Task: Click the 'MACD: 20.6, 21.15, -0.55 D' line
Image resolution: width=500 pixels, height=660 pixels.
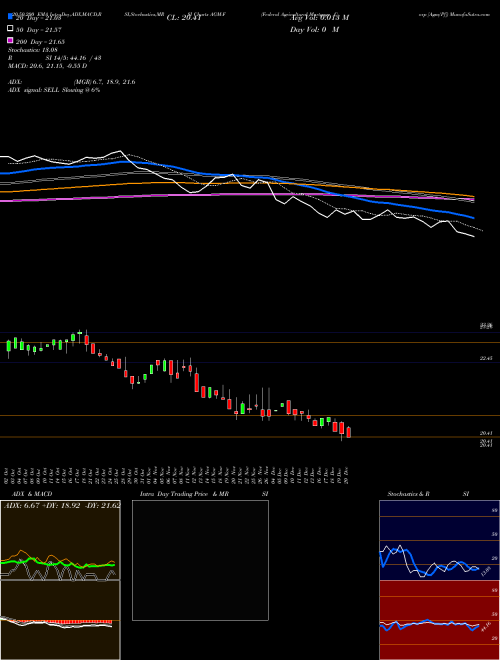Action: coord(48,66)
